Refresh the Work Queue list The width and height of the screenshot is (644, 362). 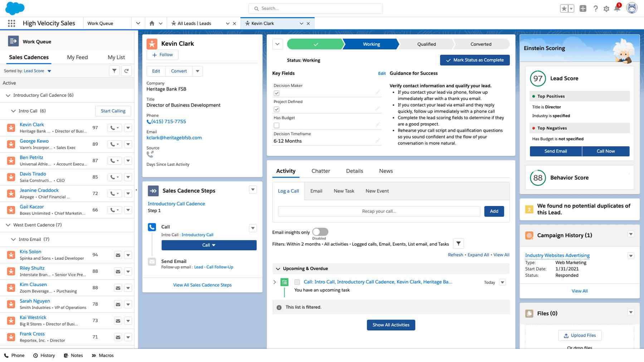(x=126, y=71)
